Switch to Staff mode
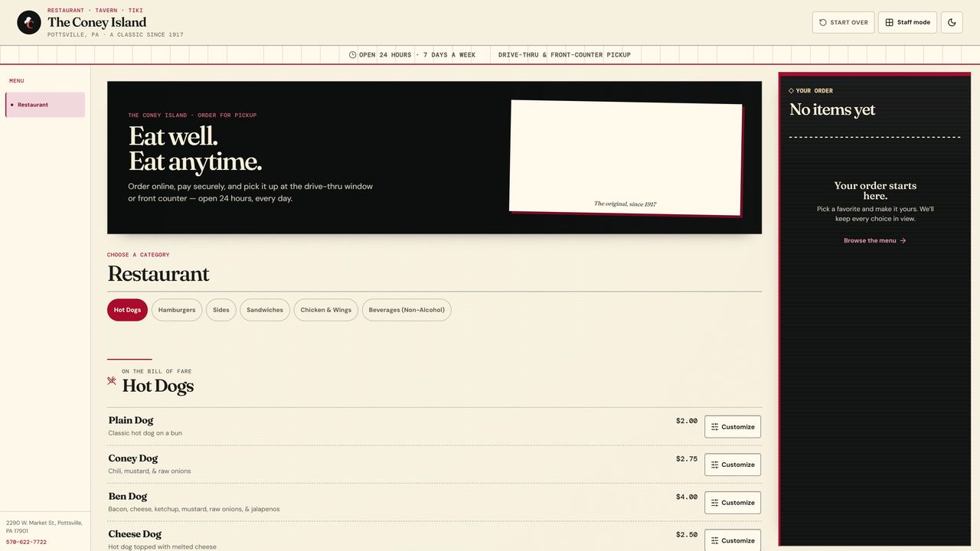This screenshot has width=980, height=551. pyautogui.click(x=907, y=22)
